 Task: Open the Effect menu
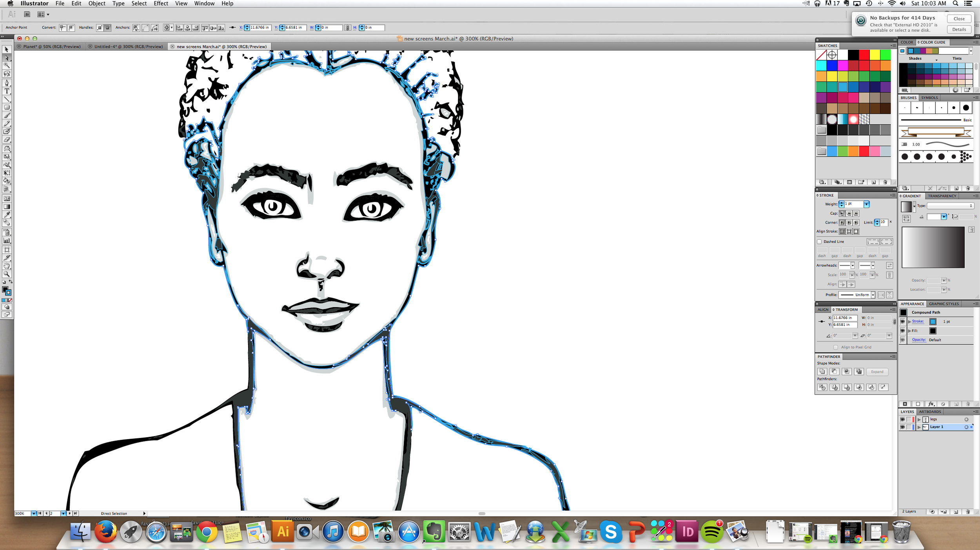pyautogui.click(x=161, y=4)
